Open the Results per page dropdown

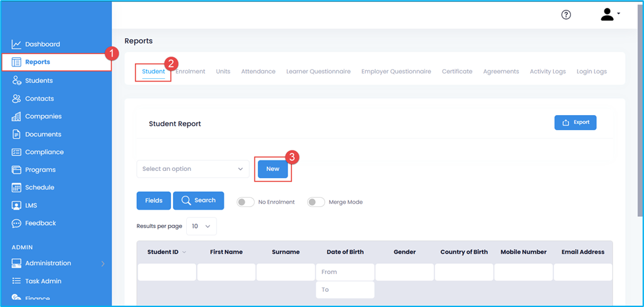click(201, 226)
